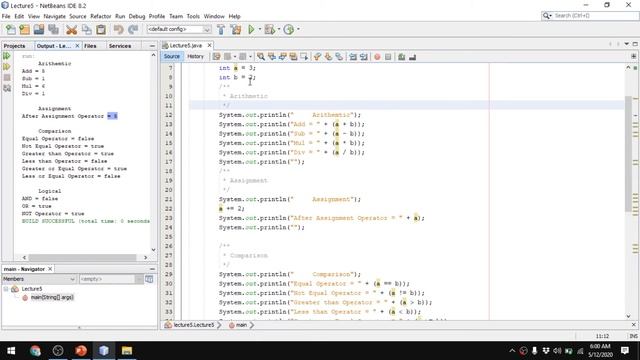Open Windows Start menu
Viewport: 640px width, 360px height.
click(x=11, y=351)
